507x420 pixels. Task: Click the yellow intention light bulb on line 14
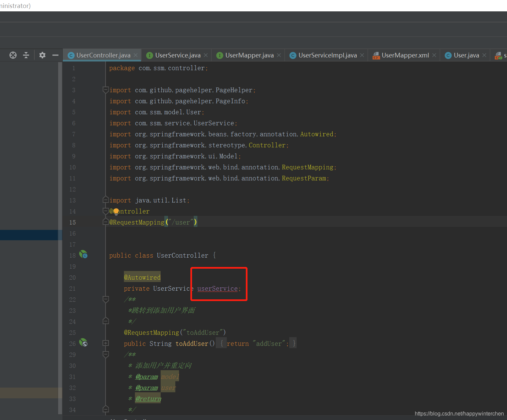point(116,212)
